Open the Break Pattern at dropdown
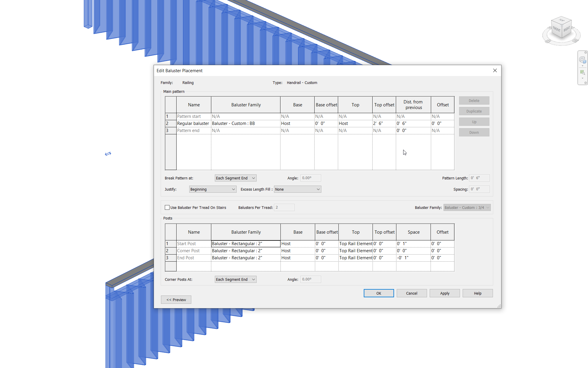The width and height of the screenshot is (588, 368). (x=235, y=178)
